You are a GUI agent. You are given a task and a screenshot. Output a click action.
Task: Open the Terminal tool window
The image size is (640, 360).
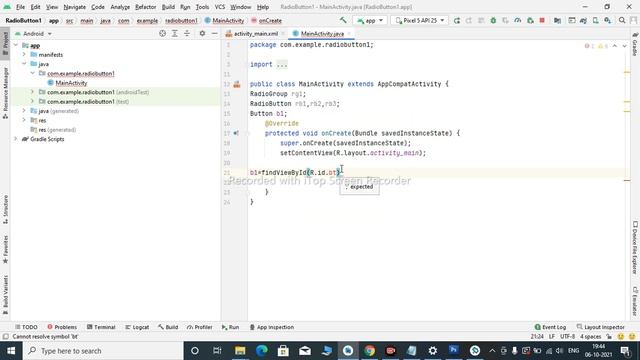(101, 327)
